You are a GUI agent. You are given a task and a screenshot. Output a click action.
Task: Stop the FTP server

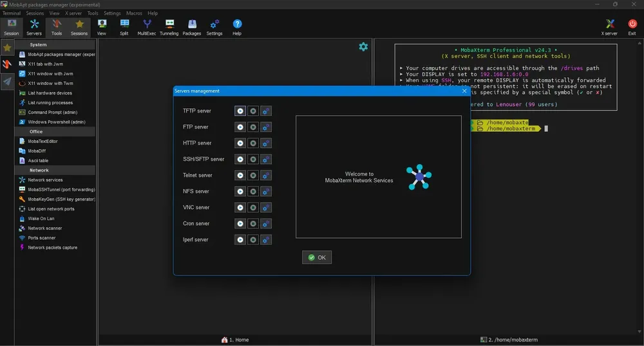(x=253, y=127)
